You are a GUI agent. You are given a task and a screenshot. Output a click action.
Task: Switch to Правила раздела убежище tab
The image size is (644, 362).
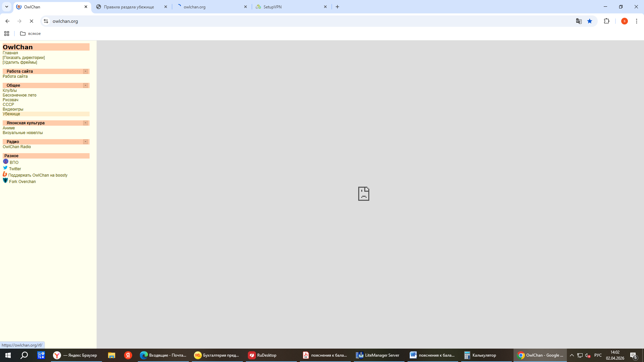tap(129, 7)
